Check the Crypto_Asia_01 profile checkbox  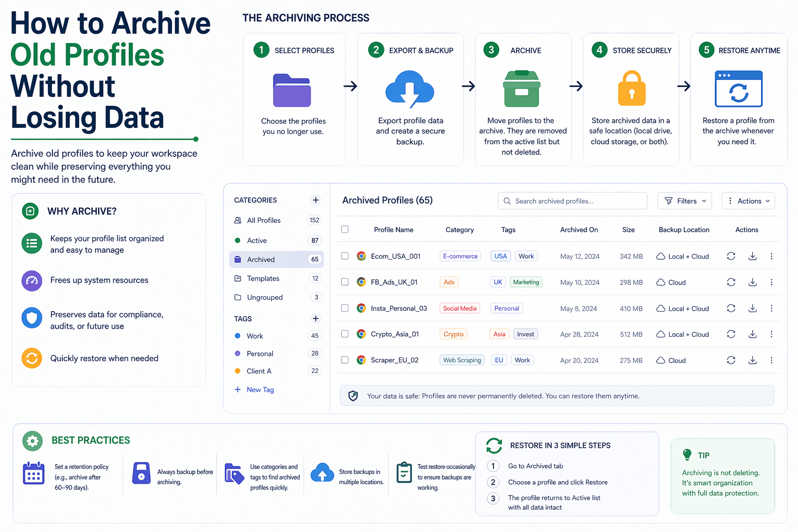[345, 334]
